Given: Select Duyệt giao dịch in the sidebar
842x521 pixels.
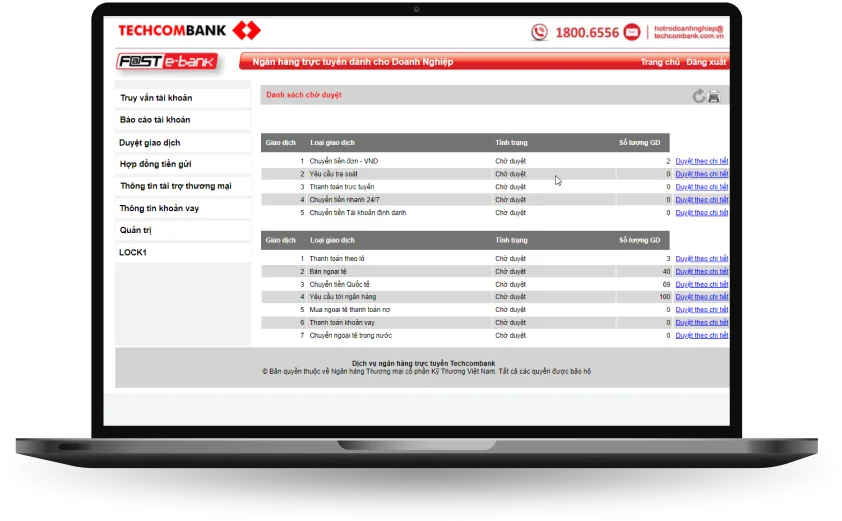Looking at the screenshot, I should 150,143.
